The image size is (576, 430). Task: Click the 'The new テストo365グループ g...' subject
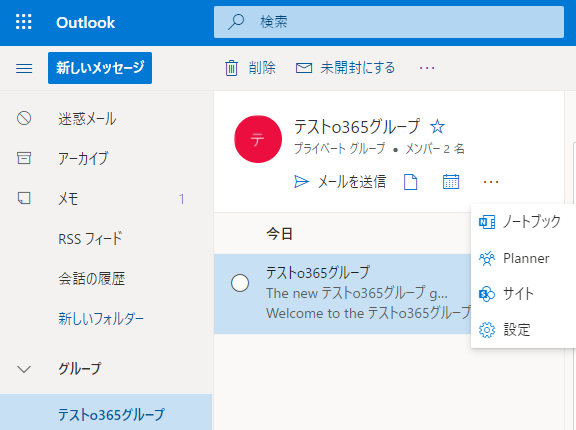click(x=357, y=293)
